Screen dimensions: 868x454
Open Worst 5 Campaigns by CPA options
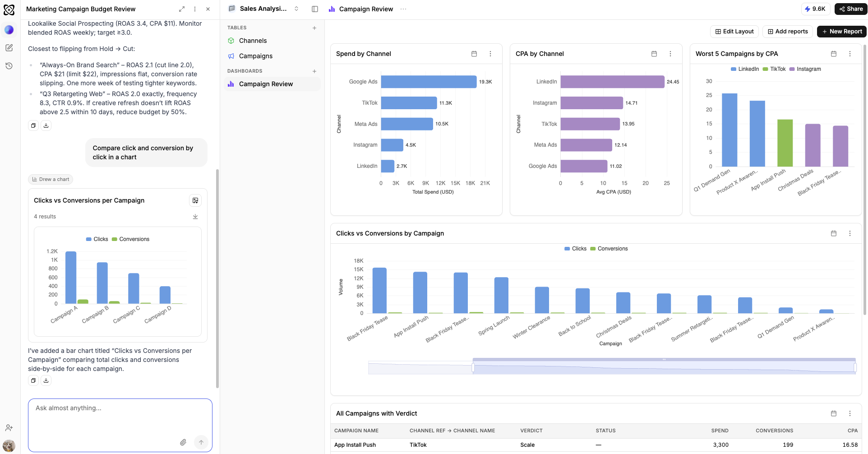tap(850, 54)
